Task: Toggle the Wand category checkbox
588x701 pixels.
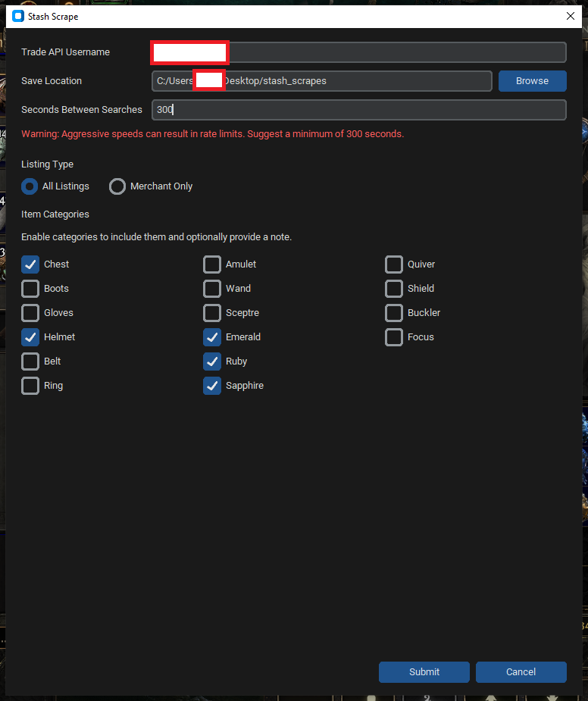Action: coord(212,289)
